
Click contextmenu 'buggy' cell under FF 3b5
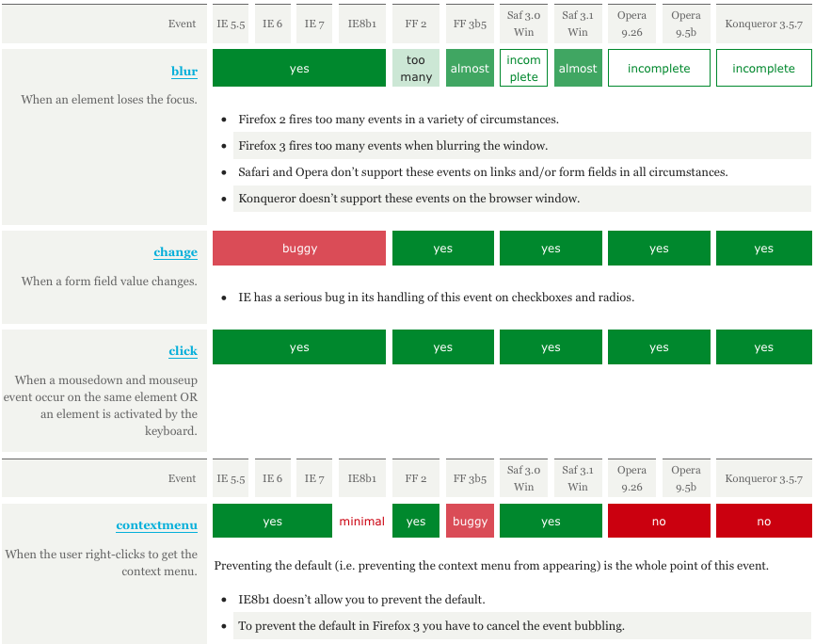coord(470,521)
